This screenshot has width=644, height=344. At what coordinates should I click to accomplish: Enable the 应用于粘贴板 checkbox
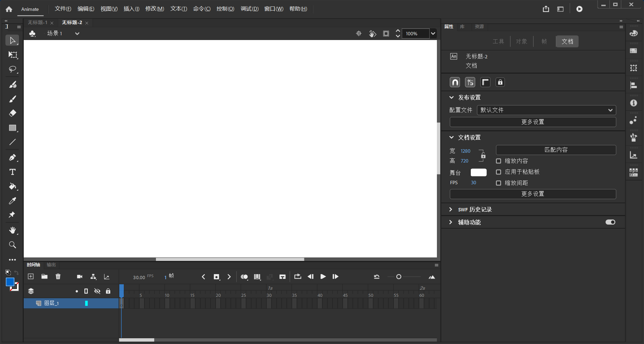[499, 172]
